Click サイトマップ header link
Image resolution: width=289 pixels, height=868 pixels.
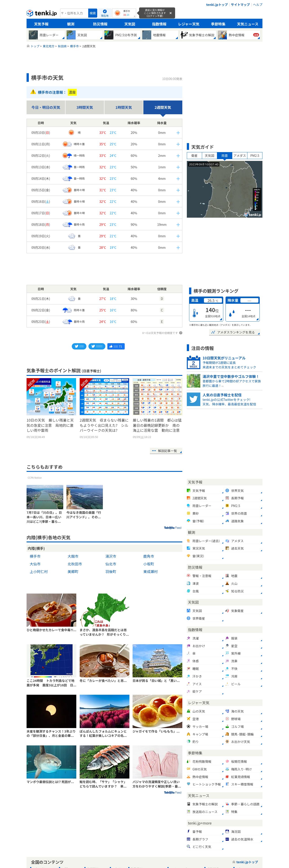point(240,5)
